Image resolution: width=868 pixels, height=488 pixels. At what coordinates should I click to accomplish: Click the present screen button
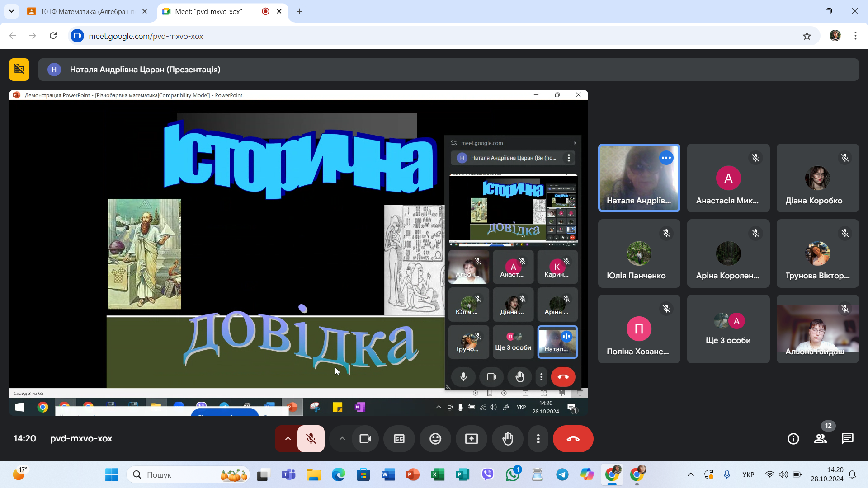pos(472,439)
